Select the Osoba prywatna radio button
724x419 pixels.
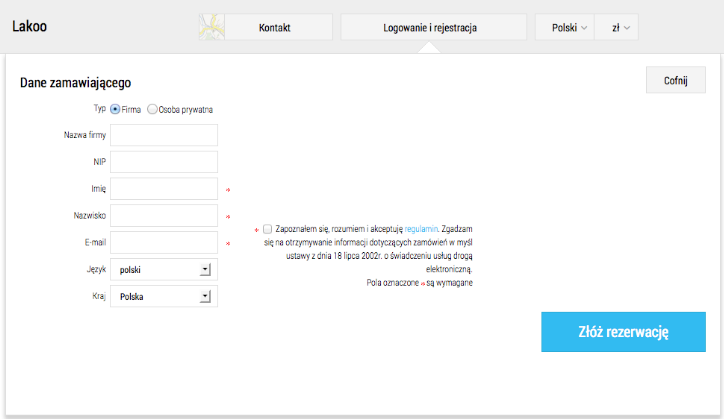pyautogui.click(x=152, y=109)
